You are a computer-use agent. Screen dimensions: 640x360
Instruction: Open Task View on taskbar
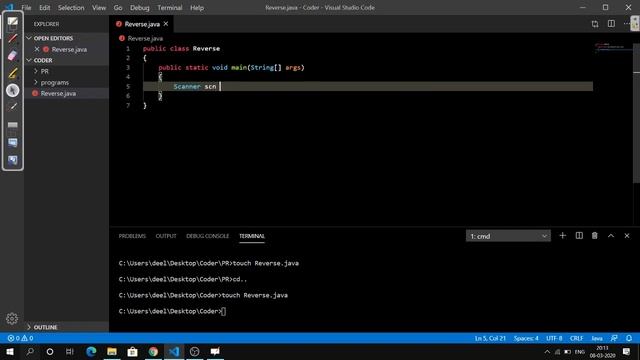point(70,351)
